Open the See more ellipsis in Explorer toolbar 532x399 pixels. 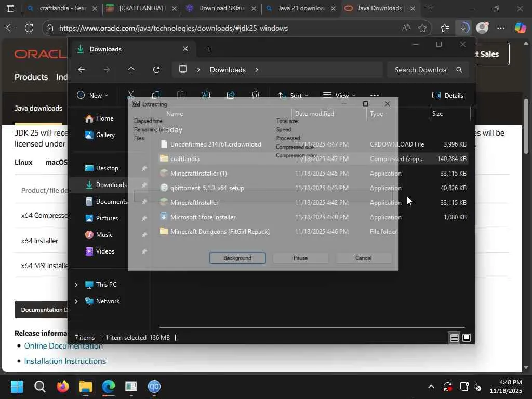click(375, 96)
